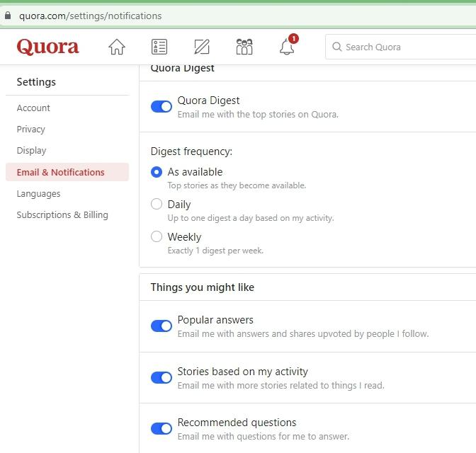Open Display settings
476x453 pixels.
pos(32,151)
